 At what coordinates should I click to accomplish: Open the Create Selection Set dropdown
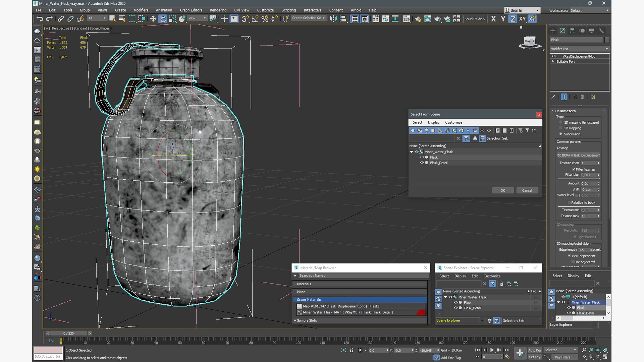click(x=308, y=18)
